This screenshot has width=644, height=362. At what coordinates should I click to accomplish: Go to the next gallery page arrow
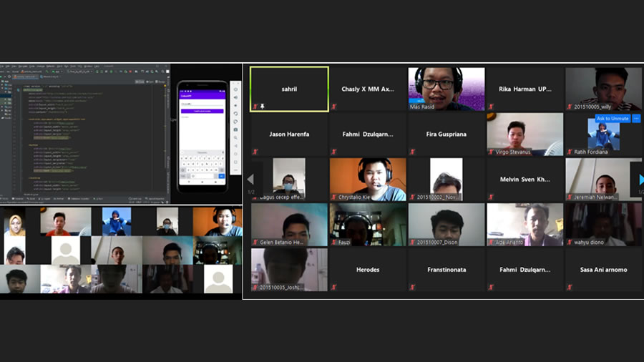tap(640, 180)
